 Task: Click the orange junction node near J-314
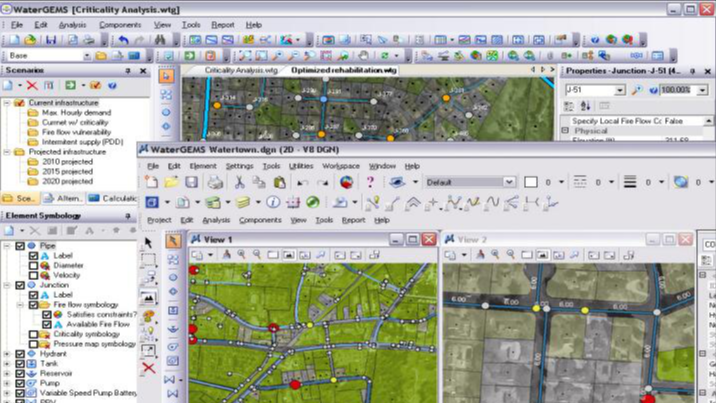pos(217,106)
